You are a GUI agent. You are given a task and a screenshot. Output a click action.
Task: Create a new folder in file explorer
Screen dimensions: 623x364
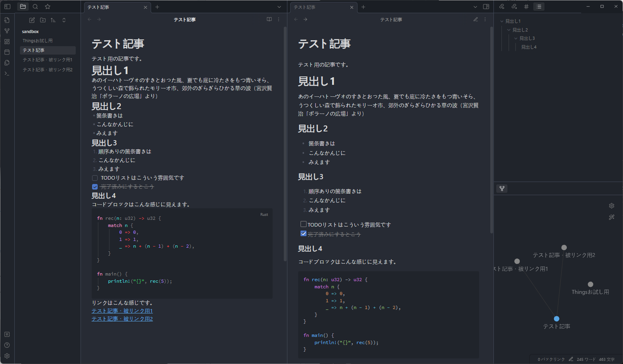pos(43,20)
